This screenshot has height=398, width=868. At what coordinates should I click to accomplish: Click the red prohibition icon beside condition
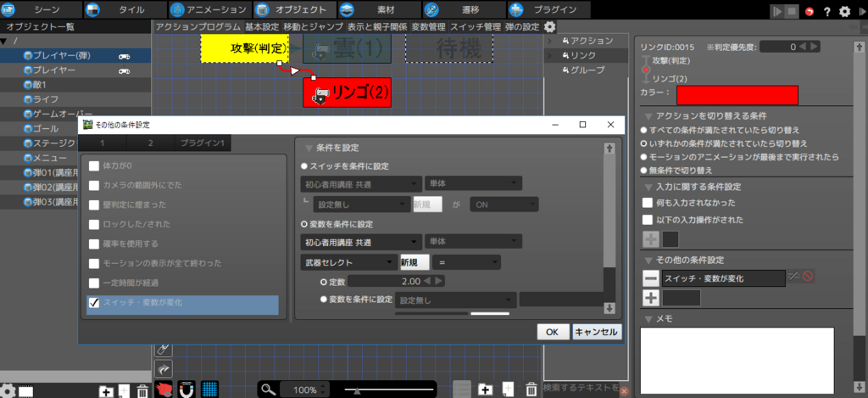point(808,276)
